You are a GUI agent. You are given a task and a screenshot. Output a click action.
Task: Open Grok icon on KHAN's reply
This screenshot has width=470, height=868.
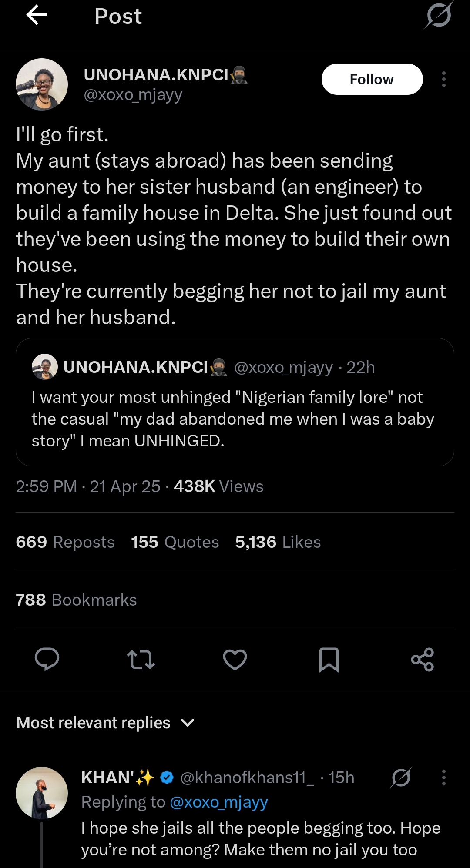pos(401,778)
